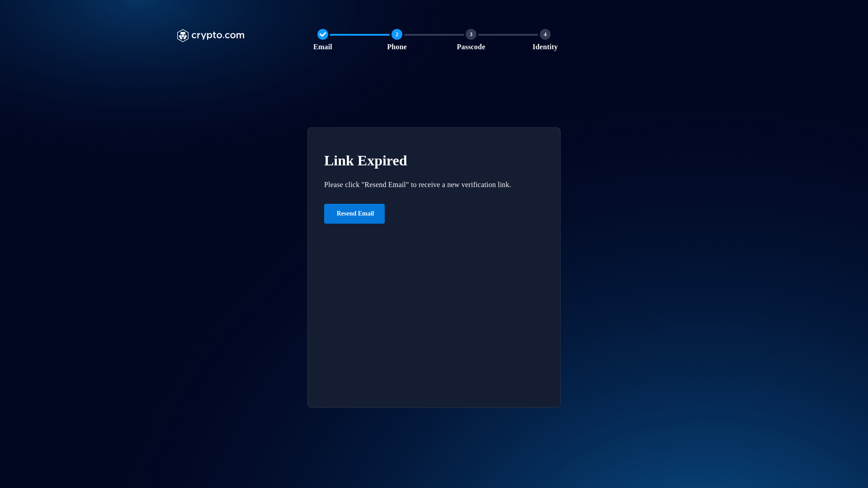The width and height of the screenshot is (868, 488).
Task: Click the Passcode step label
Action: (x=471, y=47)
